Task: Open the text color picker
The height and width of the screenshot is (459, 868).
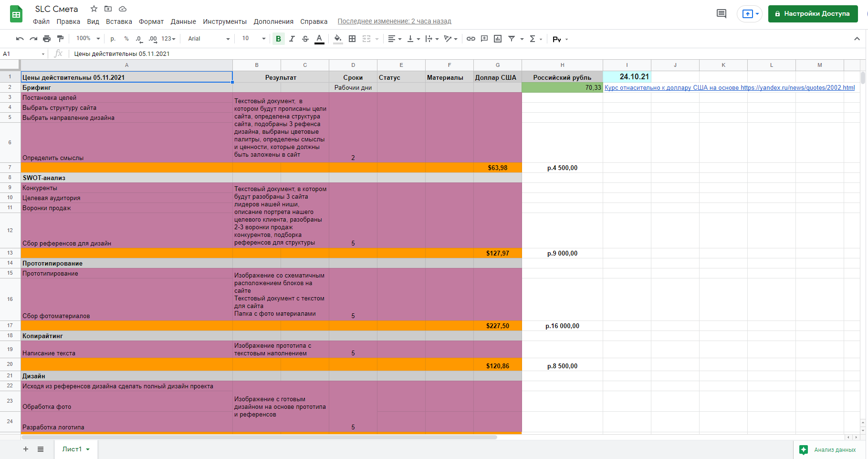Action: pos(319,39)
